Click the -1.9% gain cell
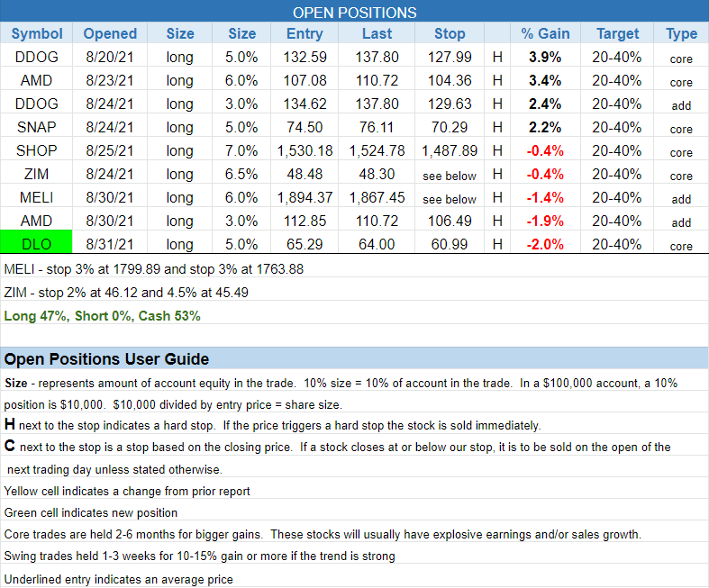 (x=545, y=221)
